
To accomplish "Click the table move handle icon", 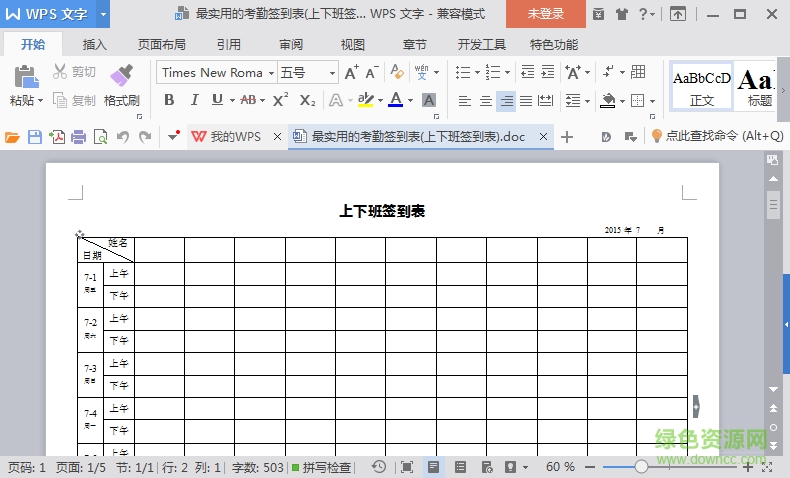I will click(x=80, y=234).
